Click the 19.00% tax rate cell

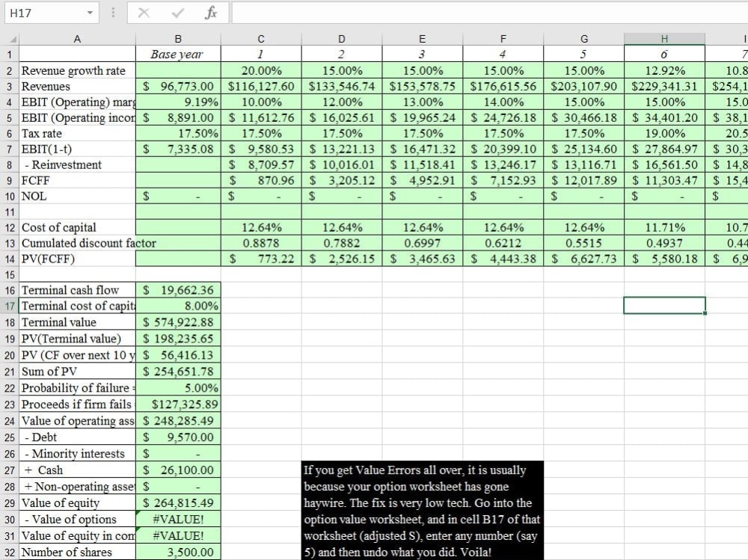tap(664, 133)
